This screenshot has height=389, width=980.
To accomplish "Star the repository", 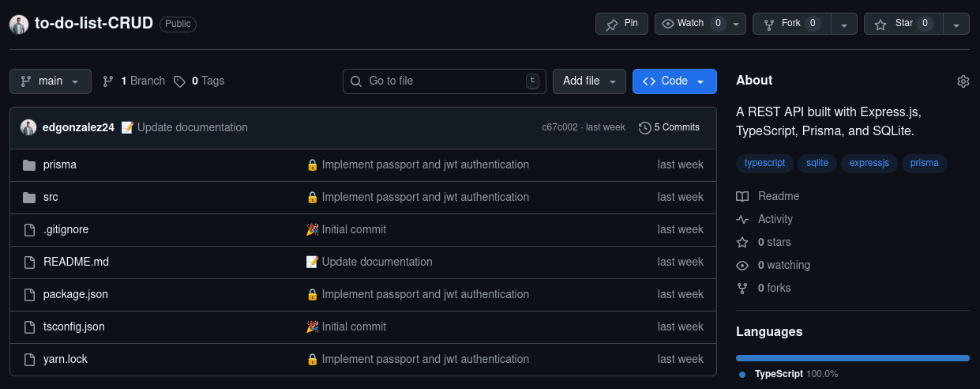I will [903, 24].
